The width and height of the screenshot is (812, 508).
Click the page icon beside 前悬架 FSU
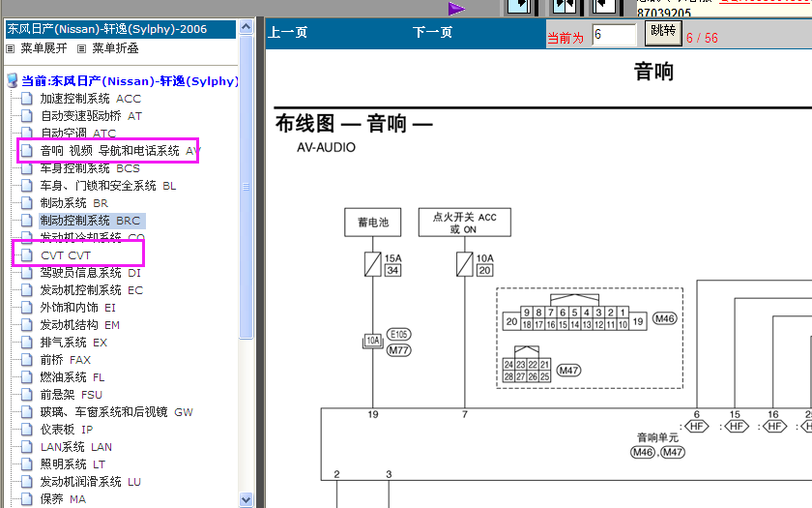pyautogui.click(x=27, y=395)
